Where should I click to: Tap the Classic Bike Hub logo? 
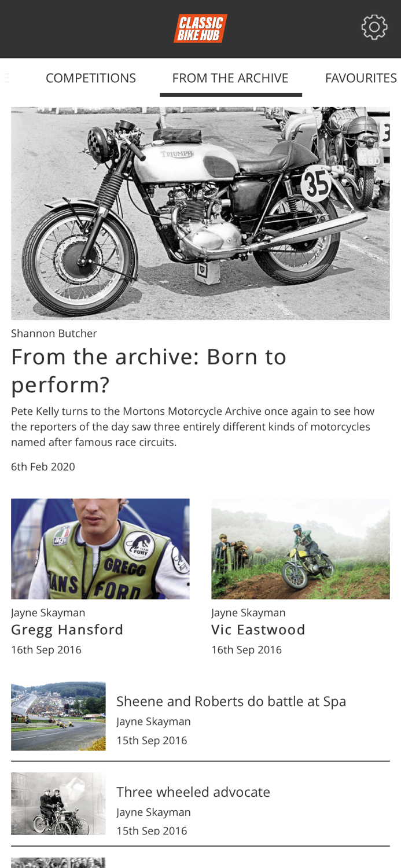[200, 28]
